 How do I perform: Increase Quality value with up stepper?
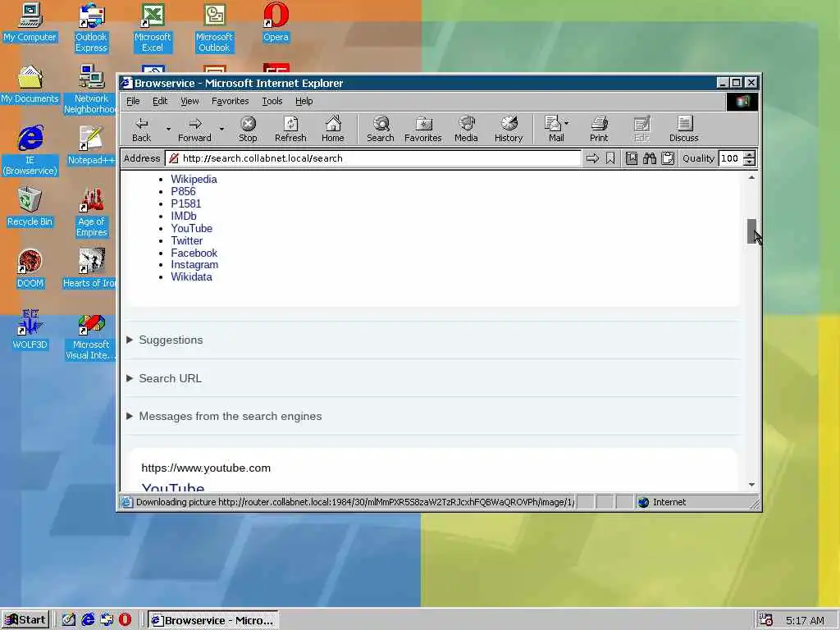coord(750,155)
